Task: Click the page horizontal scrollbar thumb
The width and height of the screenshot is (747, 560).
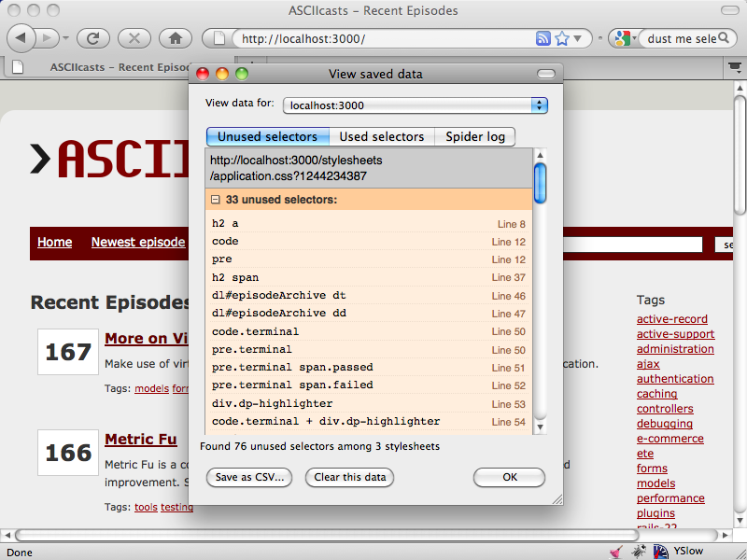Action: click(x=326, y=535)
